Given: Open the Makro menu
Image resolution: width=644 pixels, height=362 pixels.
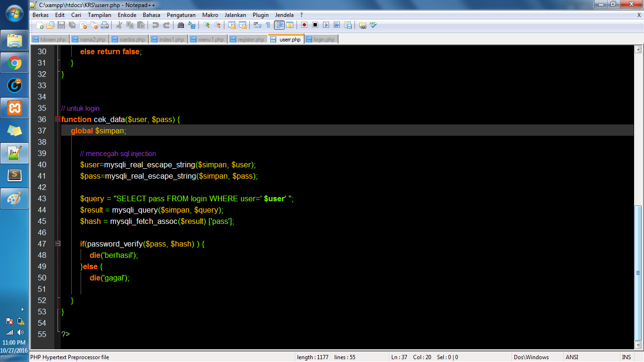Looking at the screenshot, I should click(x=210, y=15).
